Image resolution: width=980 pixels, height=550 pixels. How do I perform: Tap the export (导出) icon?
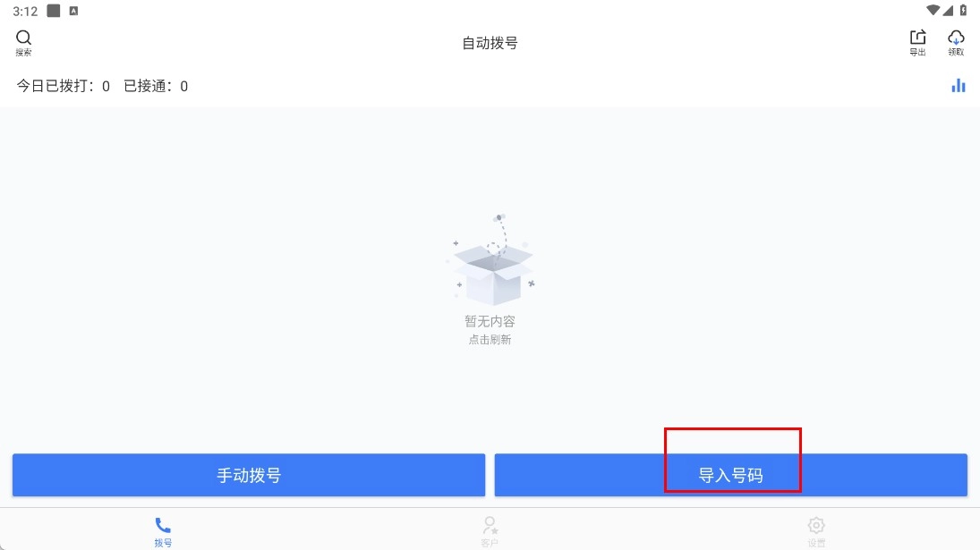click(917, 38)
